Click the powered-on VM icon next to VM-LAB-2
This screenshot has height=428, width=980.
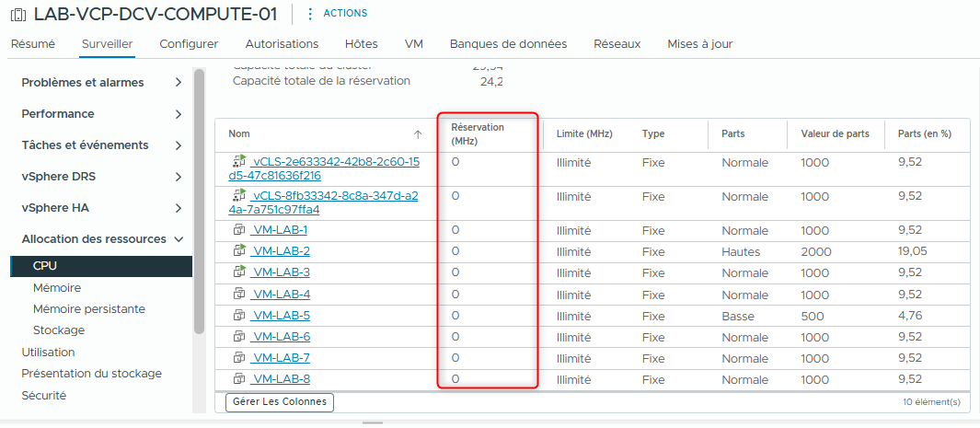coord(239,251)
